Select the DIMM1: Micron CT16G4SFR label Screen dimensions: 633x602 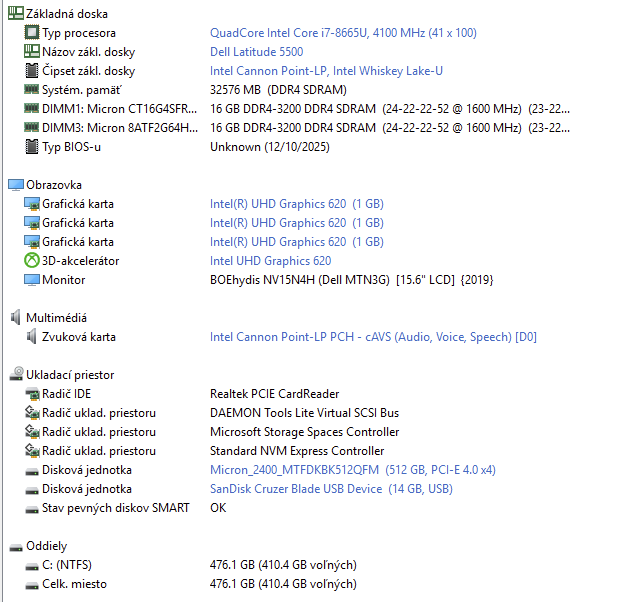pos(120,109)
